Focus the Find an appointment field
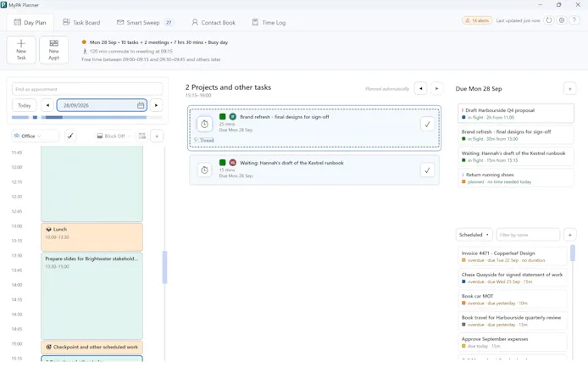588x373 pixels. pyautogui.click(x=87, y=89)
